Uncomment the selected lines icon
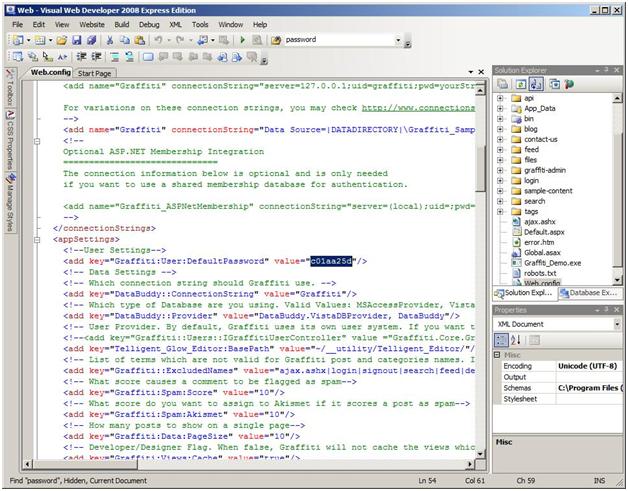The width and height of the screenshot is (628, 491). [x=129, y=57]
